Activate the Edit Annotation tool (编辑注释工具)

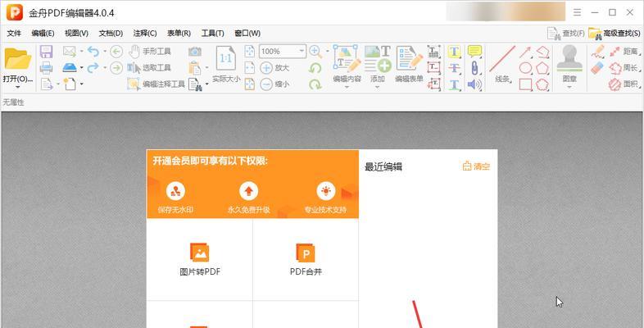[156, 84]
